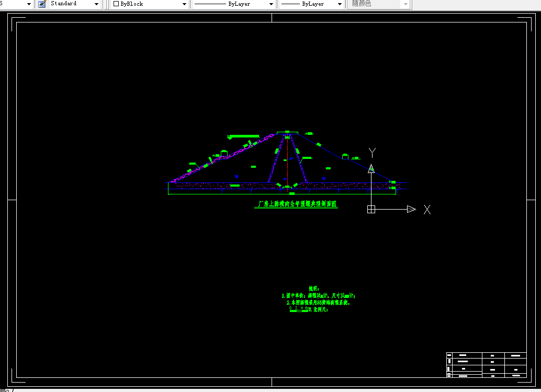Select the title block table
Viewport: 541px width, 392px height.
tap(487, 365)
